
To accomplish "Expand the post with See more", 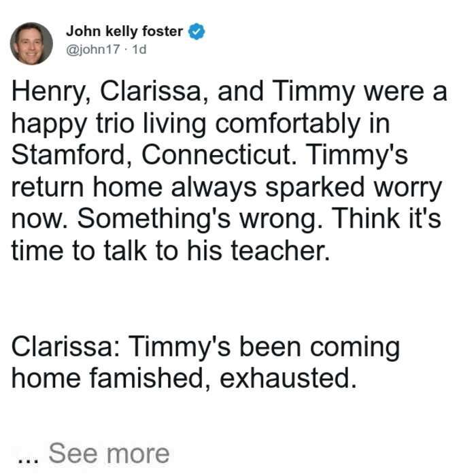I will 109,454.
